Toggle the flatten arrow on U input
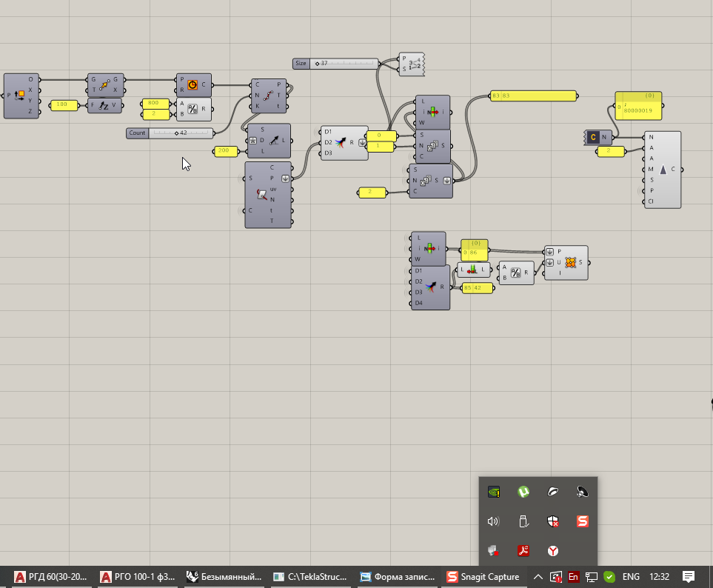The image size is (713, 588). click(x=550, y=262)
